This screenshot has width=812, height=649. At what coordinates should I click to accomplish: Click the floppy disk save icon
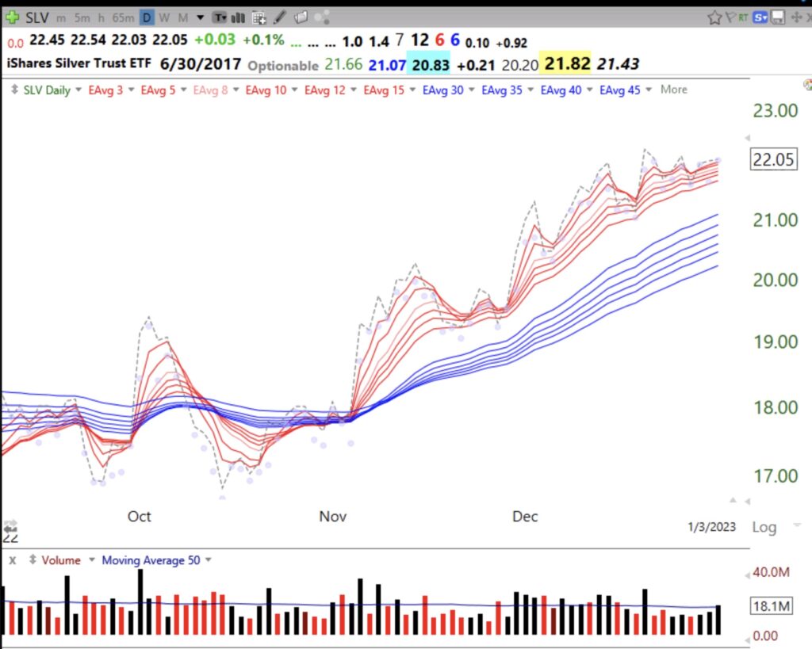(x=778, y=17)
